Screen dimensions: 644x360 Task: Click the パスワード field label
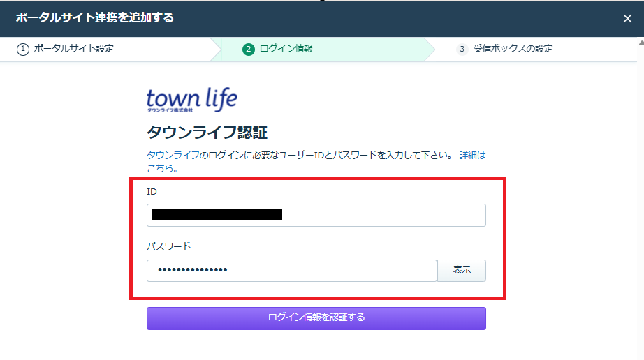tap(169, 246)
